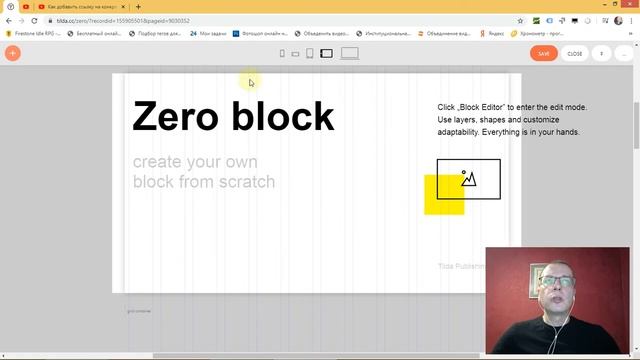Open the 'Хронометр' bookmark
The width and height of the screenshot is (640, 360).
click(537, 33)
